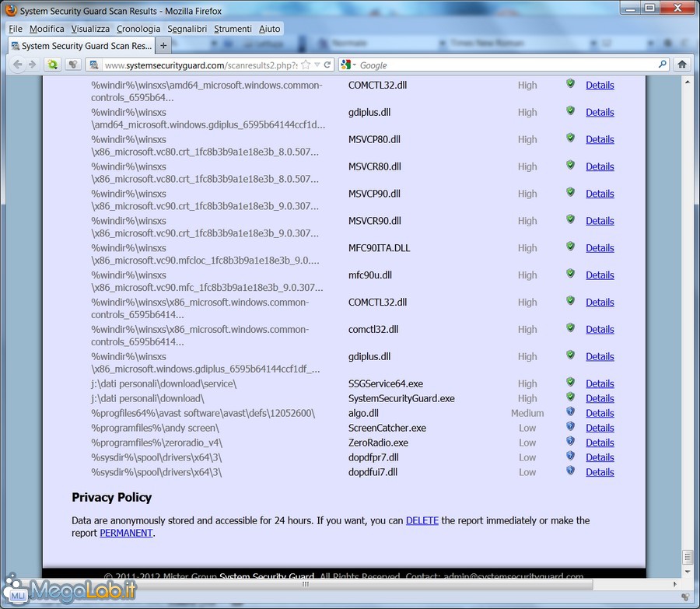Open a new tab with plus button
The width and height of the screenshot is (700, 609).
[x=163, y=46]
